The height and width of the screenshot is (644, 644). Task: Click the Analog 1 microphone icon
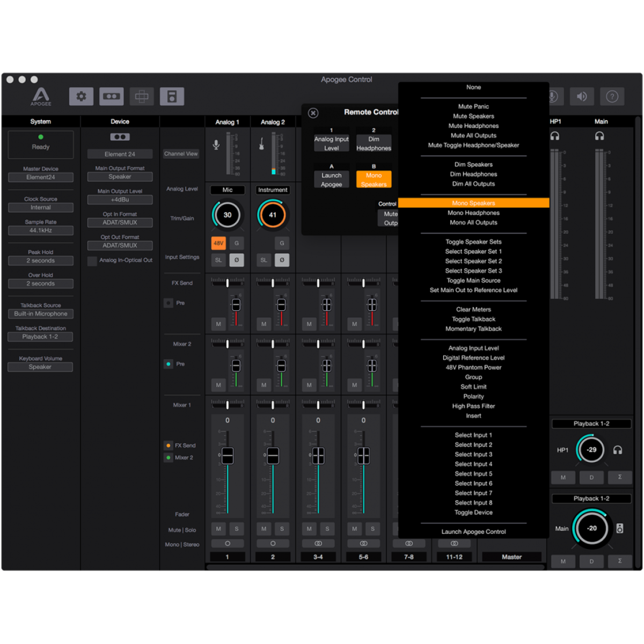[x=216, y=145]
